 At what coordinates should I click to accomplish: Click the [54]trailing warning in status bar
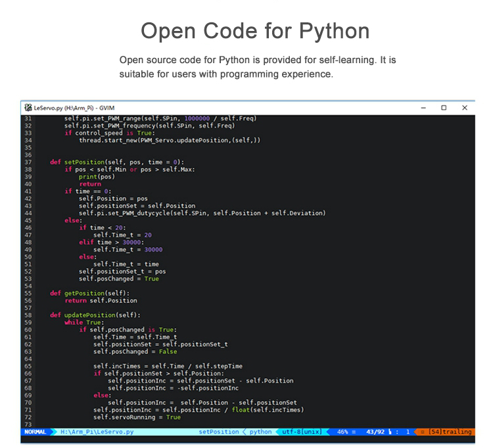tap(450, 432)
